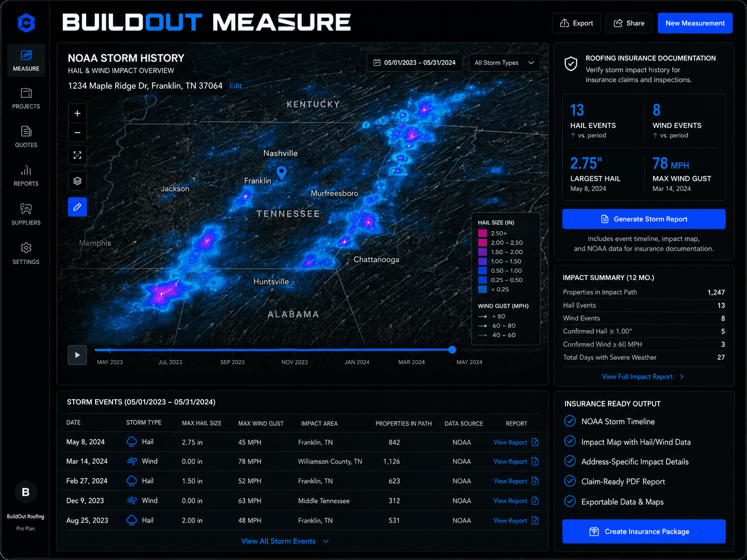Click the Williamson County, TN impact area cell
The height and width of the screenshot is (560, 747).
click(330, 462)
